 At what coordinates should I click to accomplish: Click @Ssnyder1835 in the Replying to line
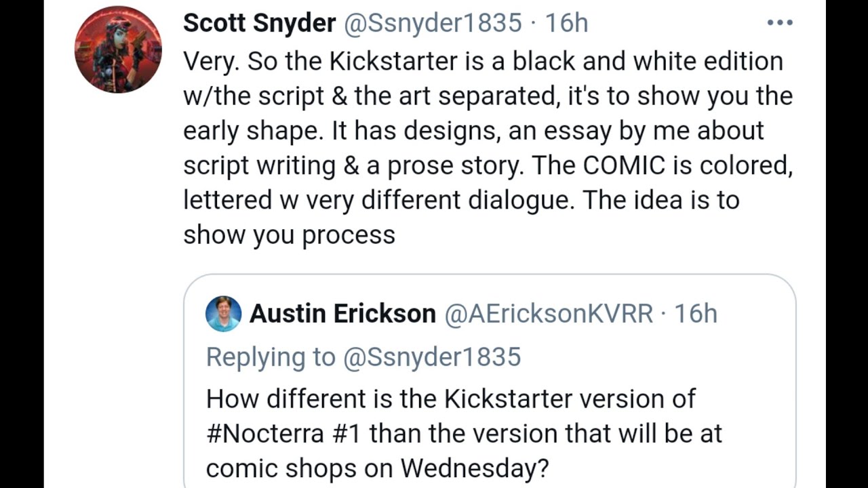tap(432, 357)
